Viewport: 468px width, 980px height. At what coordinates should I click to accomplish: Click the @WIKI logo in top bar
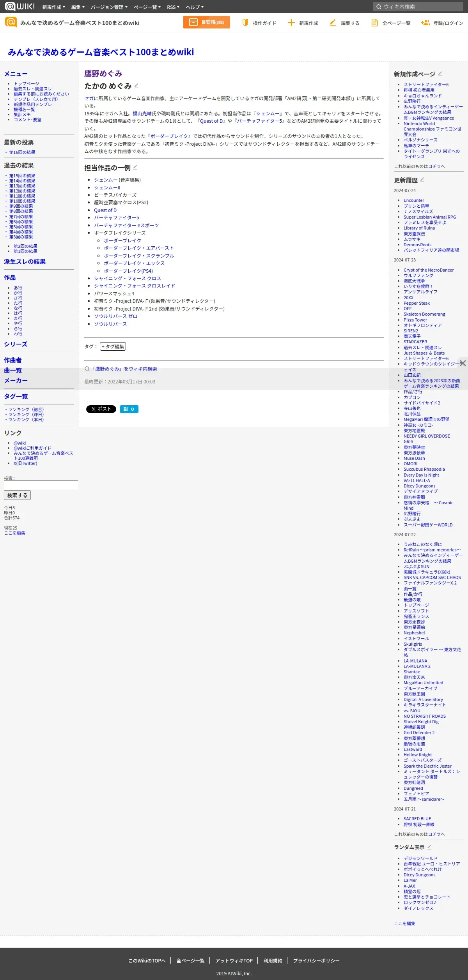tap(20, 7)
